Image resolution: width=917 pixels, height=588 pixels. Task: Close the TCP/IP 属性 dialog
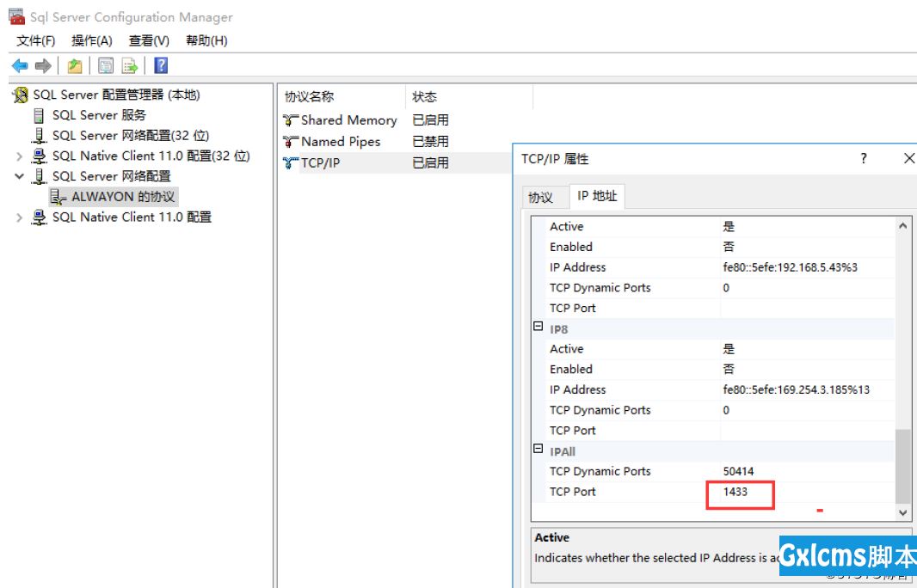[x=908, y=158]
